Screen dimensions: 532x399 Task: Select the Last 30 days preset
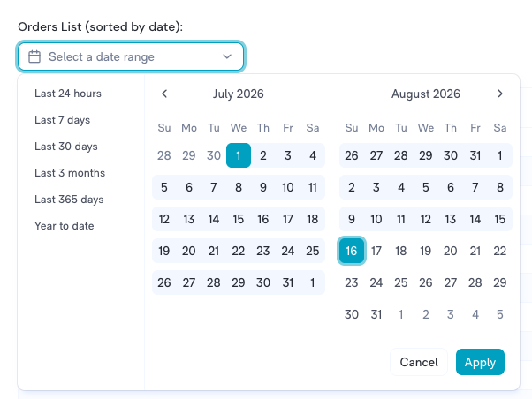coord(66,147)
